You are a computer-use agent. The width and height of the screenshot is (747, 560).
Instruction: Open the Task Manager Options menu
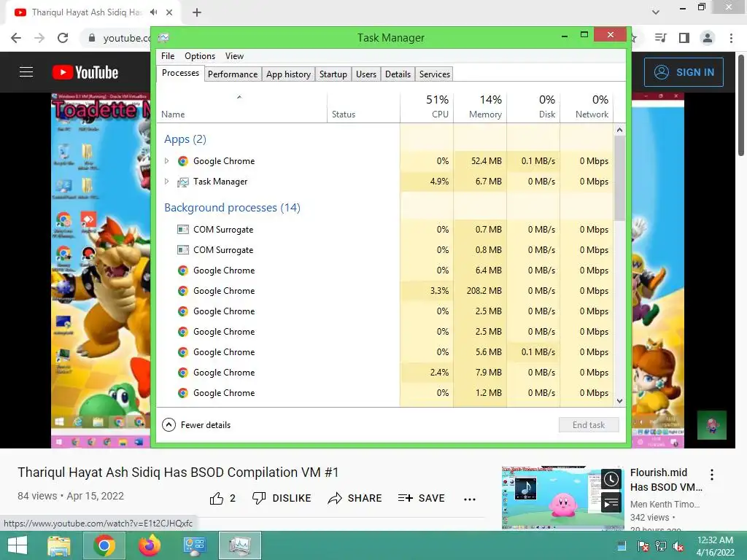pos(200,55)
